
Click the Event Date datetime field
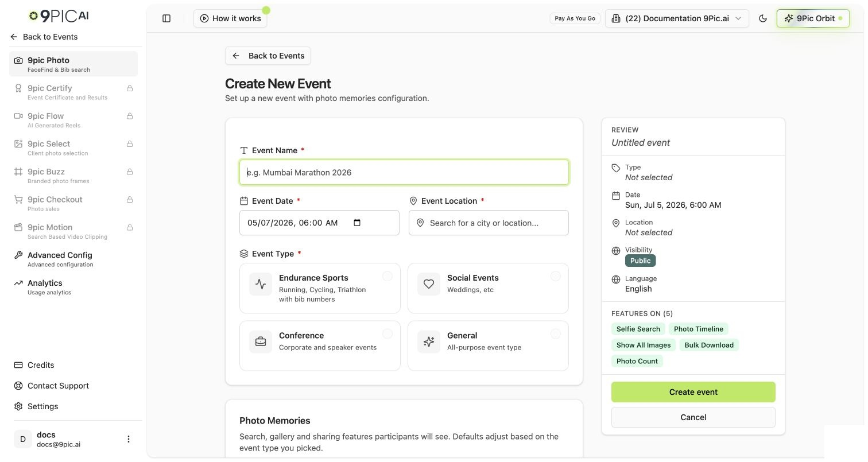pyautogui.click(x=319, y=223)
